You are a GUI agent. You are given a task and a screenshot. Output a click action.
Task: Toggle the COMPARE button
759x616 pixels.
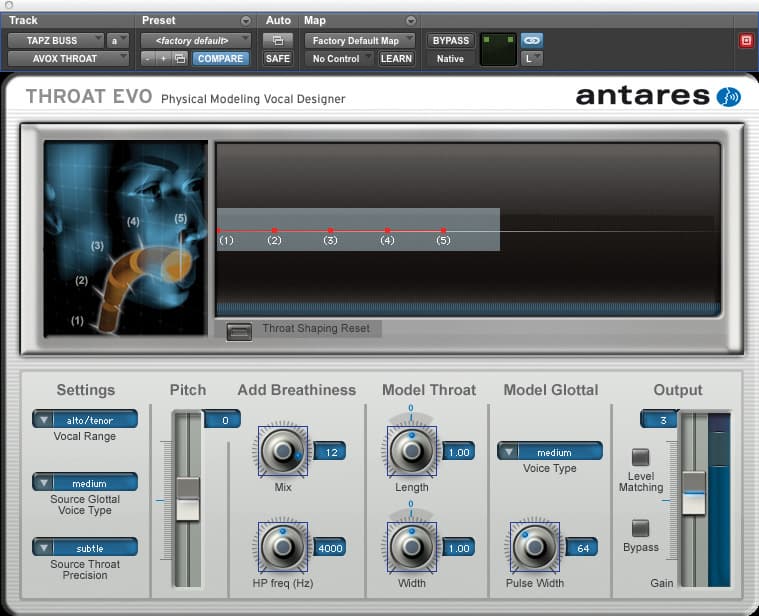point(221,59)
